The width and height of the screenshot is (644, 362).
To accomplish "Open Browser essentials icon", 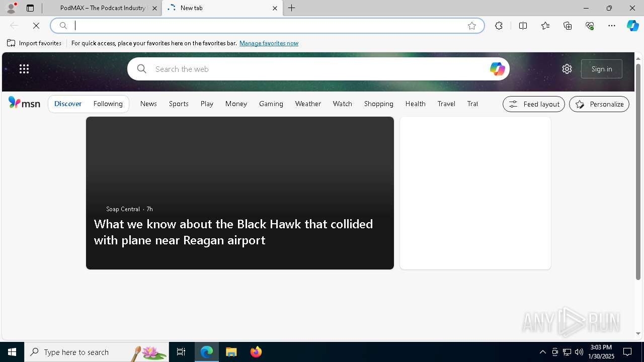I will [590, 26].
